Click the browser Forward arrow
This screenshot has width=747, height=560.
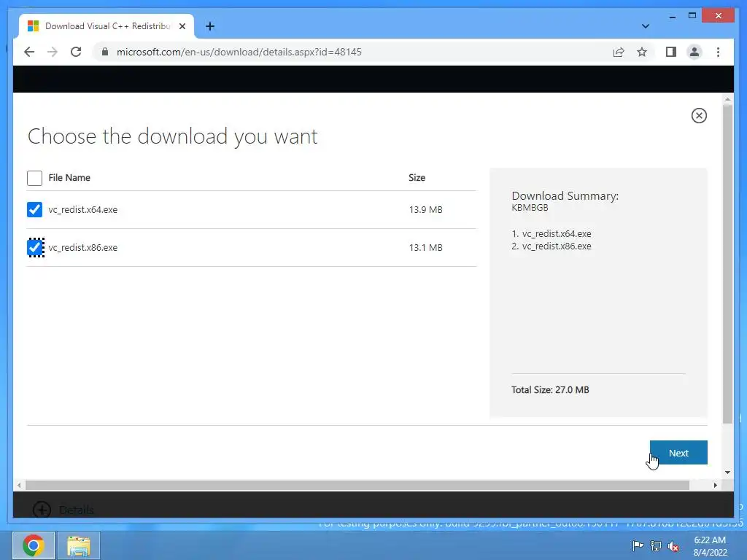point(53,52)
